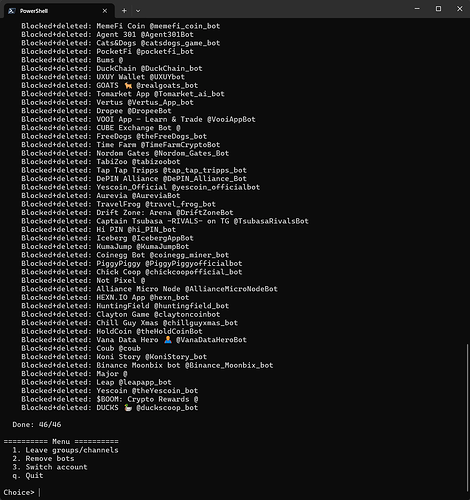Click the 'Remove bots' menu line
The height and width of the screenshot is (500, 470).
click(43, 459)
